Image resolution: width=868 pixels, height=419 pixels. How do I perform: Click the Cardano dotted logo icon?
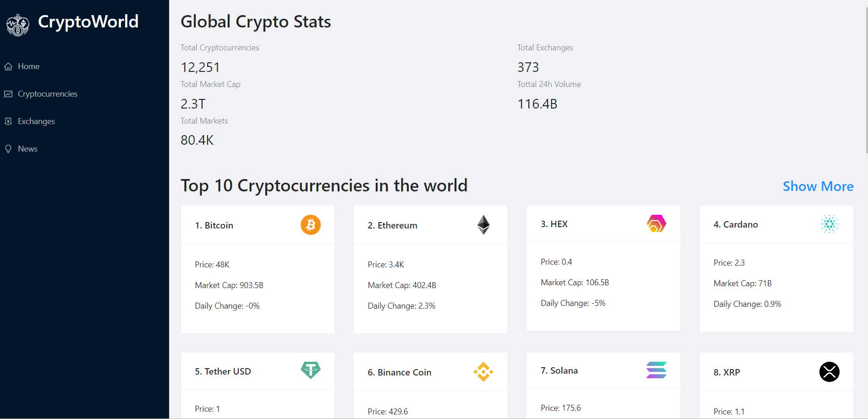tap(830, 224)
